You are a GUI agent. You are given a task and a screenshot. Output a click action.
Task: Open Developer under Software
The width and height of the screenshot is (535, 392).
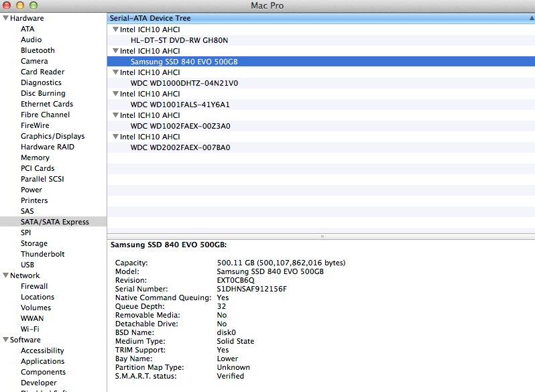coord(39,383)
